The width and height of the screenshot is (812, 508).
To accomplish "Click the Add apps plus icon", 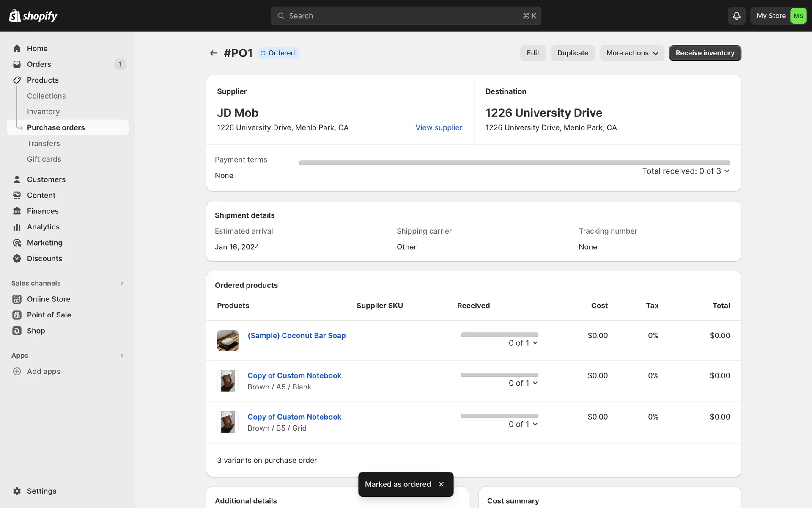I will pos(17,372).
